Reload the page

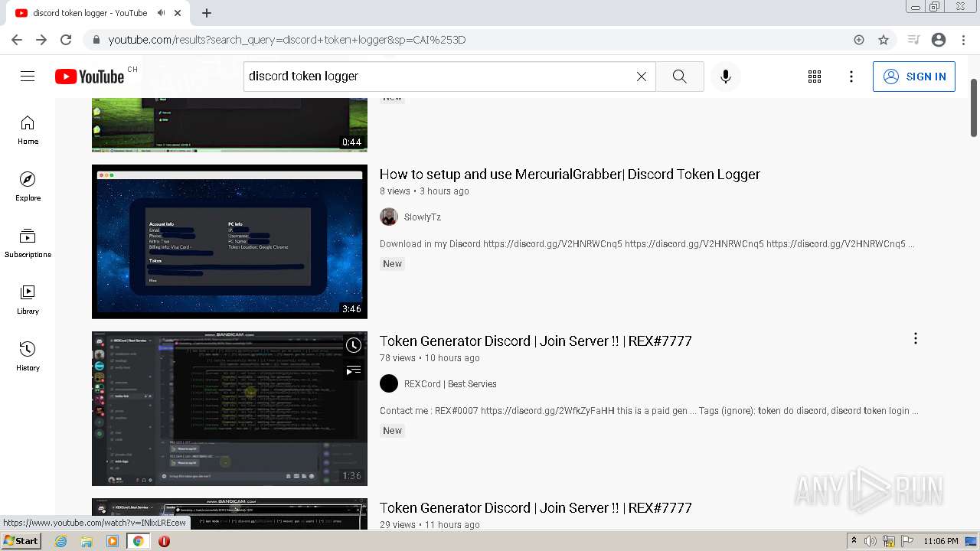66,40
